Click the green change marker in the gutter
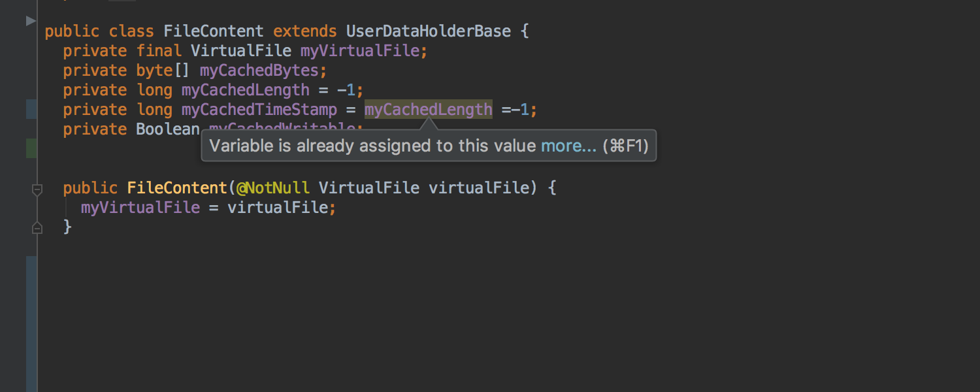980x392 pixels. click(x=30, y=148)
